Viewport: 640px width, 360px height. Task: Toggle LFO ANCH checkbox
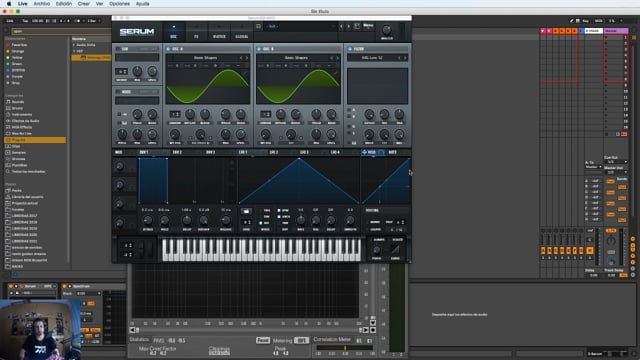(279, 217)
